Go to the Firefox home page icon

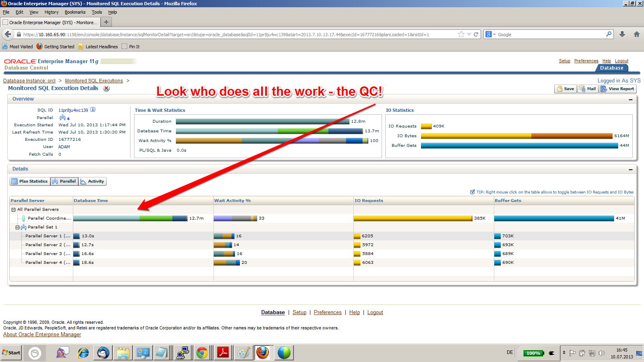636,35
